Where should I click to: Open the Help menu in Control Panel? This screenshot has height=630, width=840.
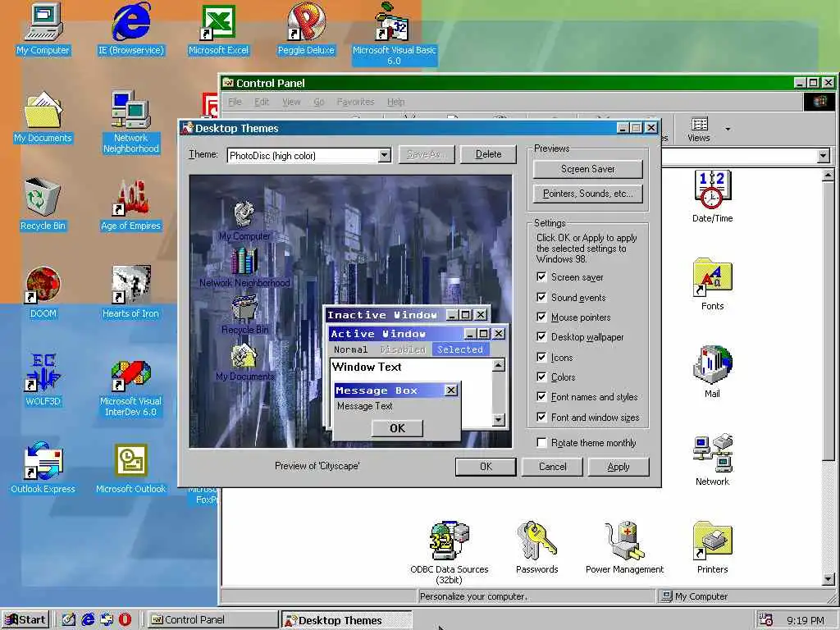(x=396, y=102)
